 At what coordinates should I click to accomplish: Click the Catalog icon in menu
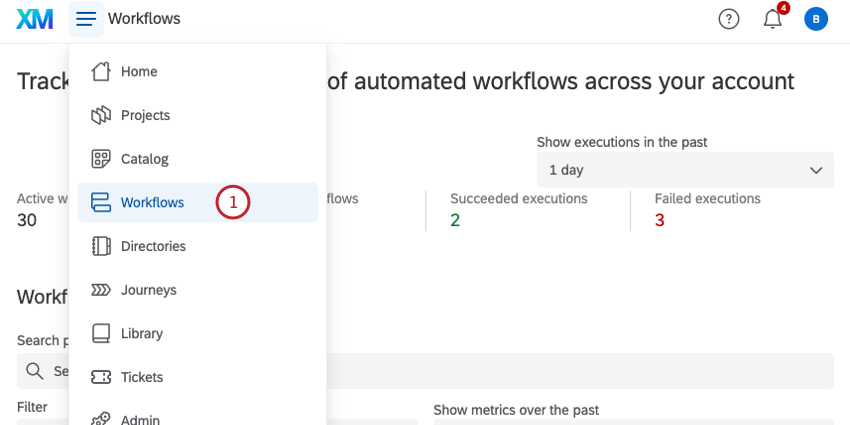(101, 159)
